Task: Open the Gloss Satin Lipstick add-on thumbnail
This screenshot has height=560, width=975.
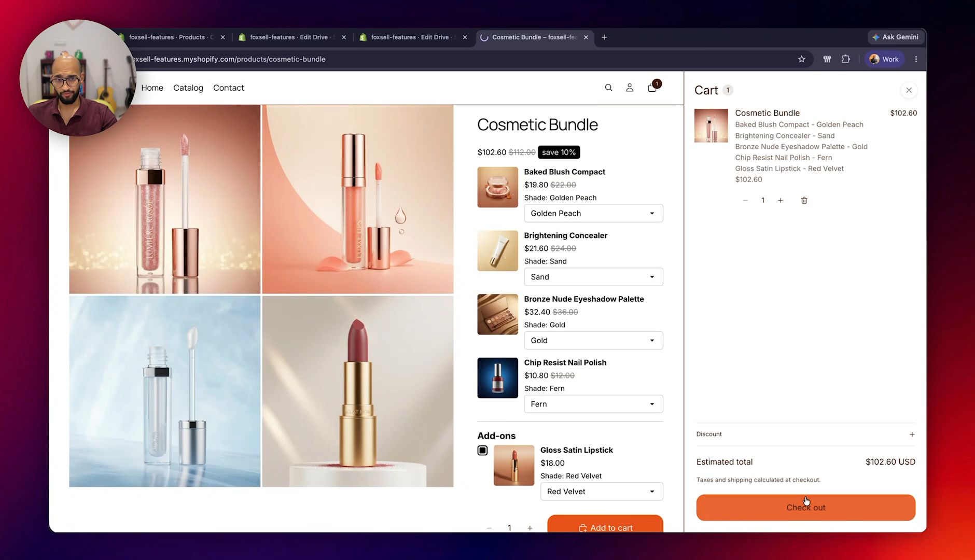Action: pos(513,465)
